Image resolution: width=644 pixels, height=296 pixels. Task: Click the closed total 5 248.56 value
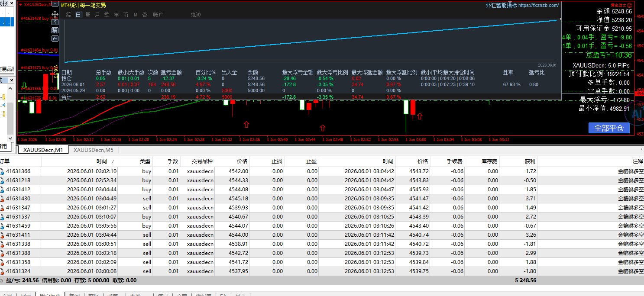pyautogui.click(x=525, y=280)
